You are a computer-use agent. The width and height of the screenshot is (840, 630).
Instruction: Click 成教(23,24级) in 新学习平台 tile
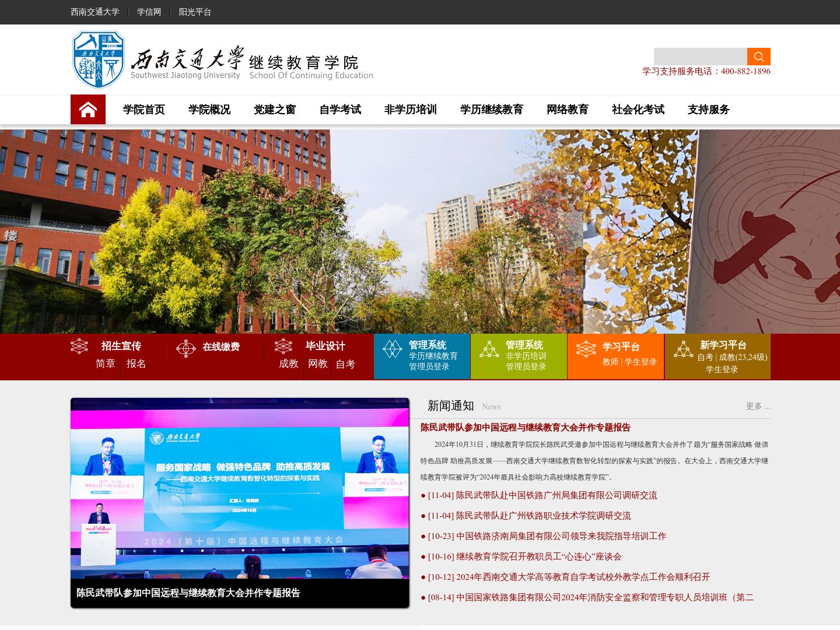(743, 357)
